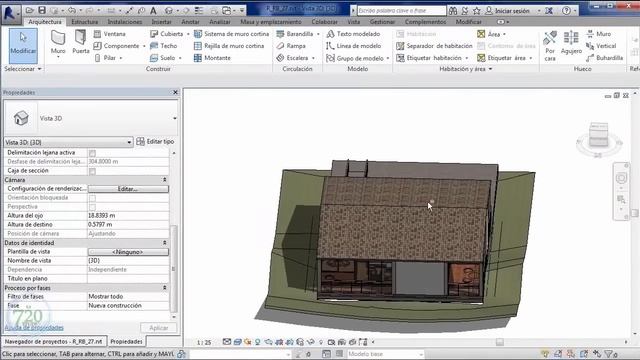
Task: Select the Modificar tool
Action: point(23,46)
